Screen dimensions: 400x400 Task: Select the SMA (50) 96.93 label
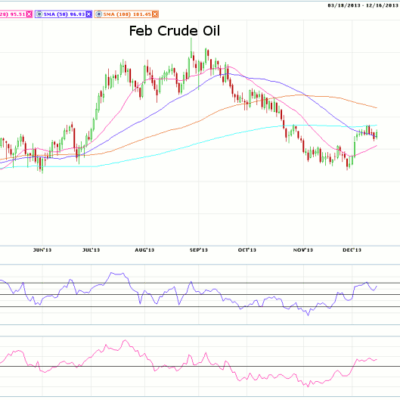tap(64, 14)
